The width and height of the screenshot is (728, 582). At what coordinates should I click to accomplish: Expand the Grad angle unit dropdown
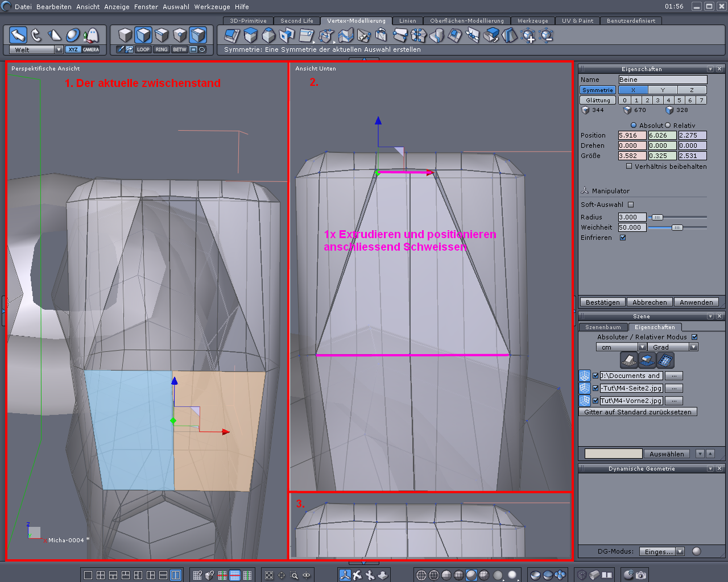[693, 347]
